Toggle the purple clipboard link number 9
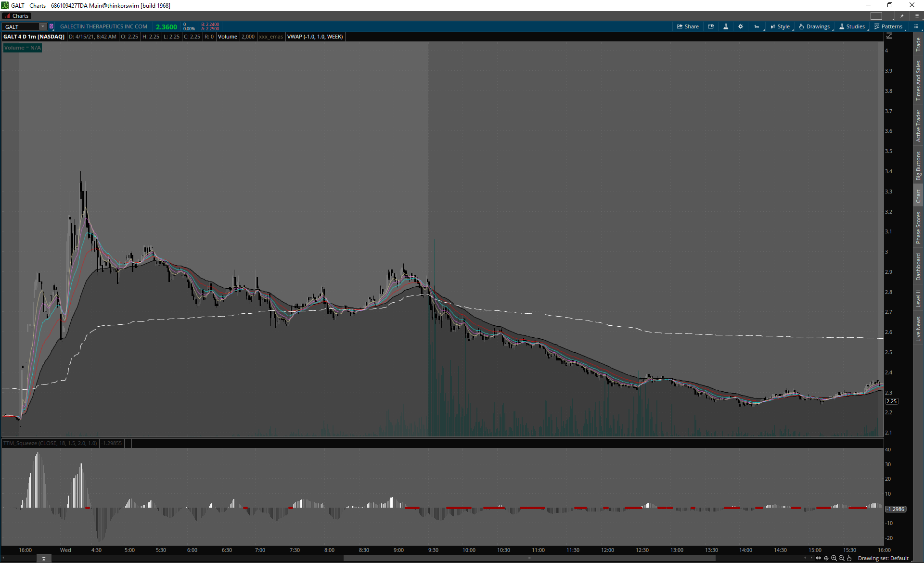Screen dimensions: 924x563 pyautogui.click(x=51, y=26)
